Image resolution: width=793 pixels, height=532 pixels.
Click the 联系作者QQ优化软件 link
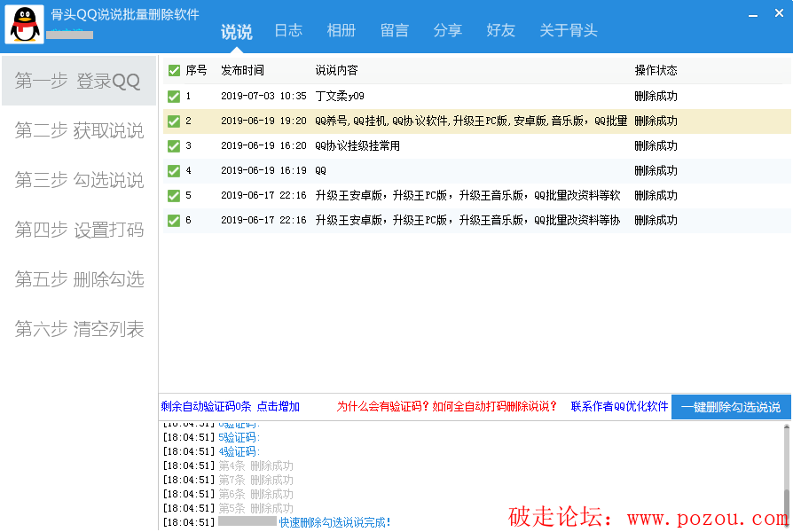pyautogui.click(x=619, y=407)
